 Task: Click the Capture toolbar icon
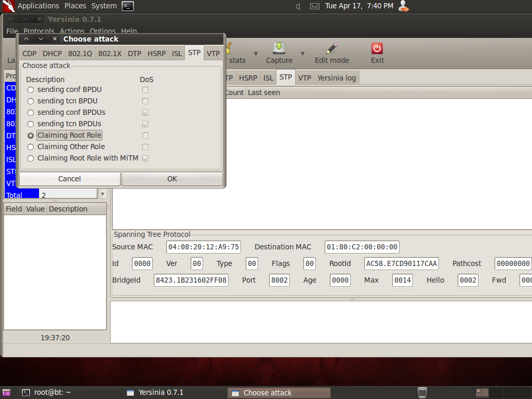pos(279,48)
